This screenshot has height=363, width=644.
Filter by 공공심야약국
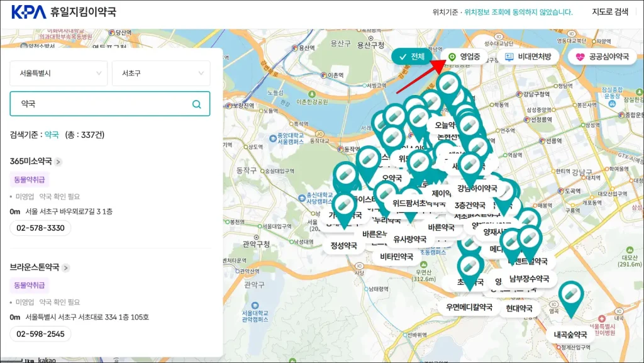602,57
